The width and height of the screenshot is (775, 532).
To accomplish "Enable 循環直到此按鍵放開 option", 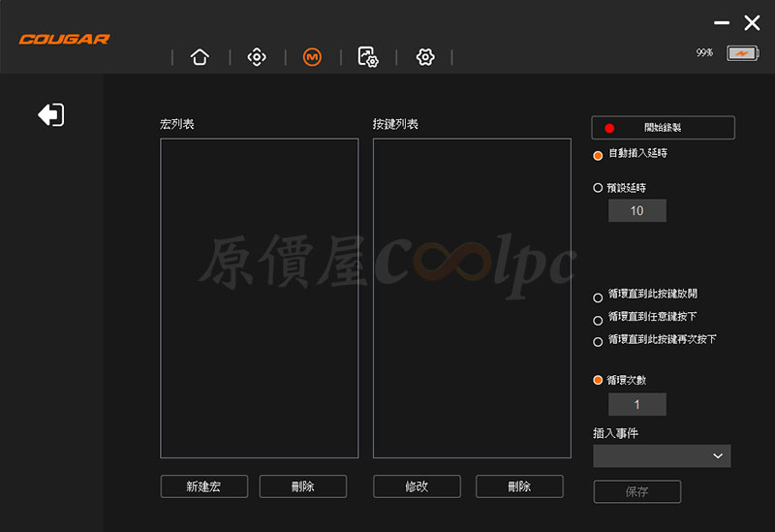I will point(598,297).
